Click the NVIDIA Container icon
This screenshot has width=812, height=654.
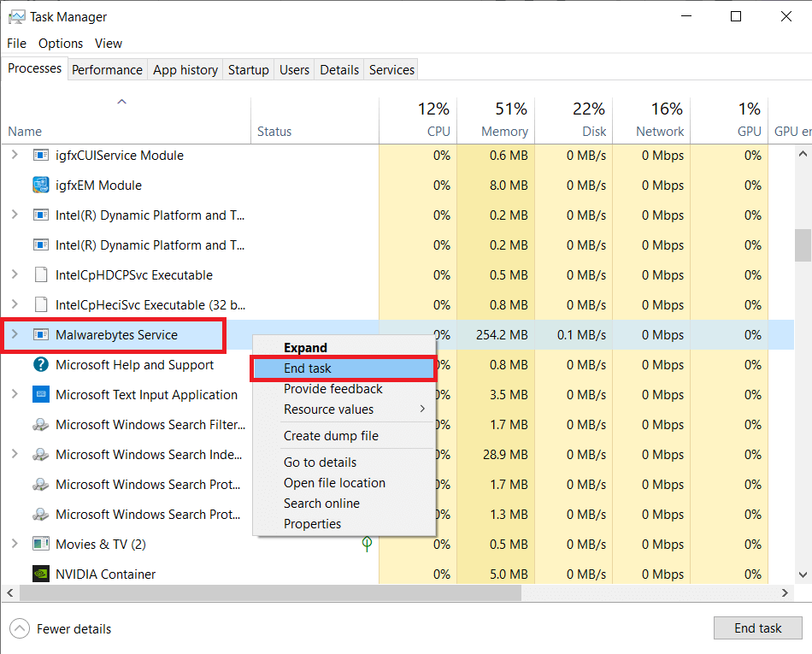(x=41, y=574)
